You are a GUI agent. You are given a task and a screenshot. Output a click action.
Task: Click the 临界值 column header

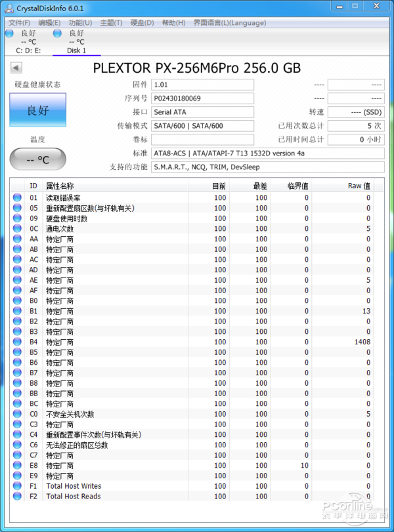(x=292, y=186)
